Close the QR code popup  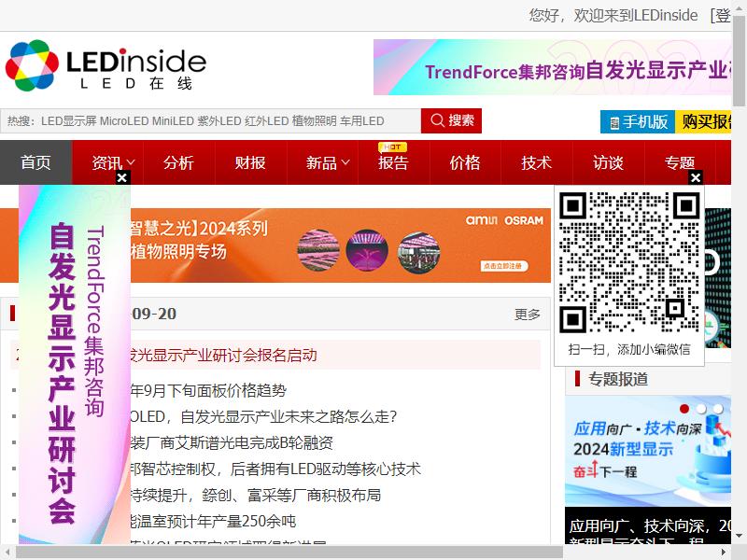(696, 177)
